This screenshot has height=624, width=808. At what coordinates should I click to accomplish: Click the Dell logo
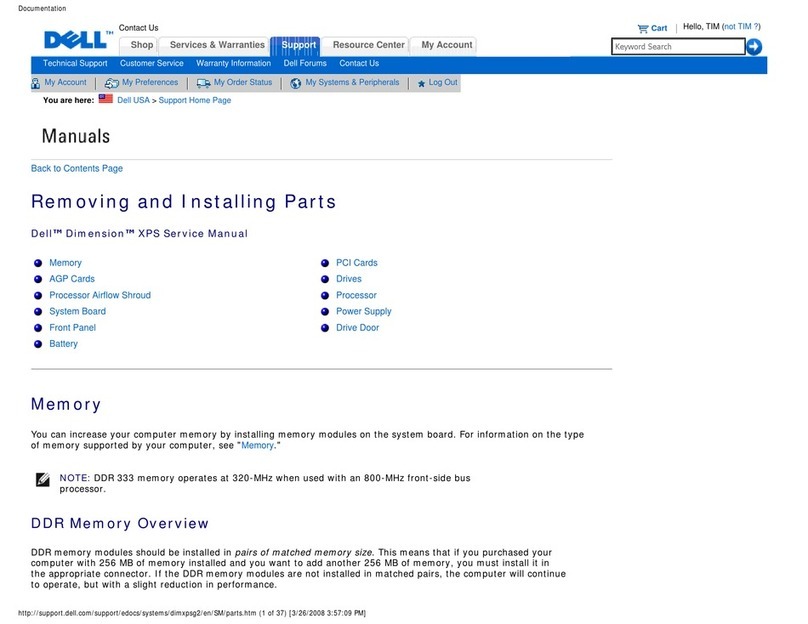pos(78,40)
